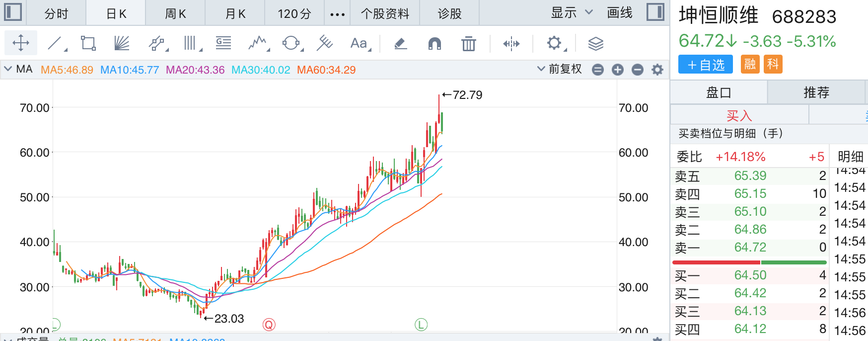Activate the eraser tool
868x341 pixels.
click(400, 44)
